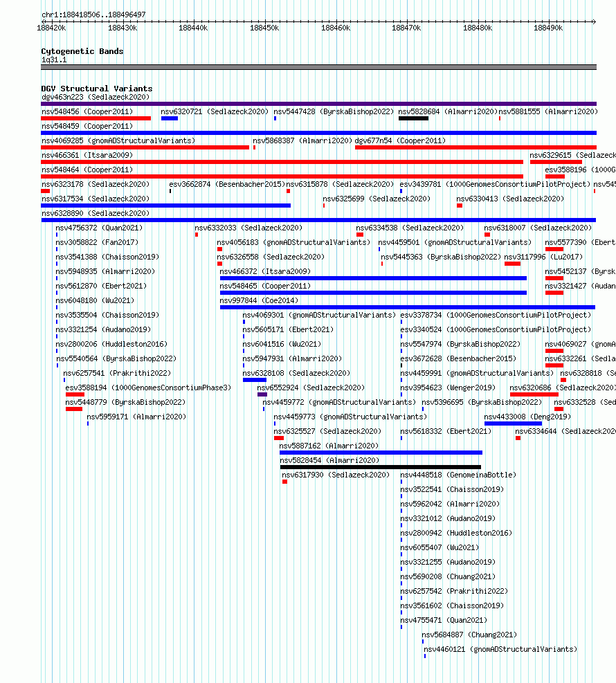Click the nsv4460121 (gnomADStructuralVariants) label
Viewport: 616px width, 683px height.
pos(500,649)
